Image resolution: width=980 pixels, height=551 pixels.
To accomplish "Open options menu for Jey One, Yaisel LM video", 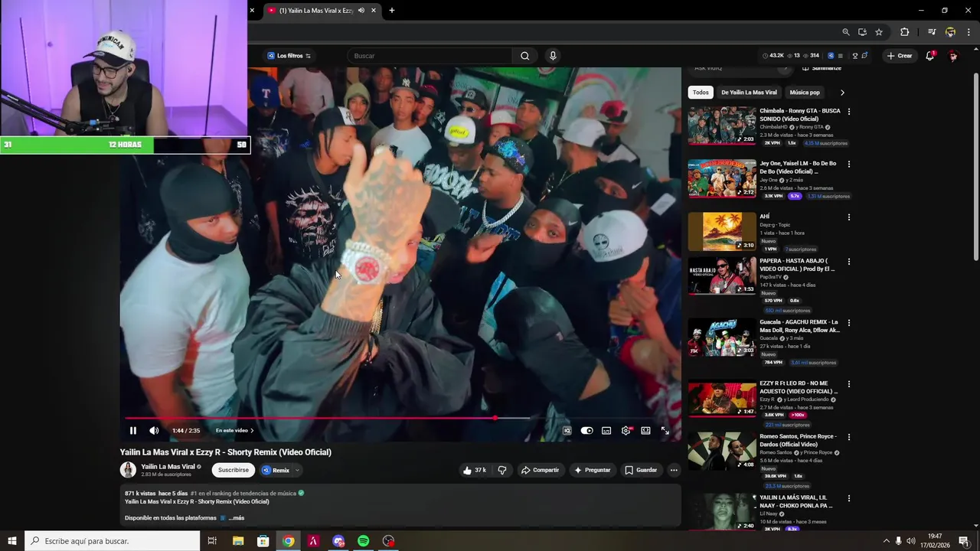I will (x=848, y=165).
